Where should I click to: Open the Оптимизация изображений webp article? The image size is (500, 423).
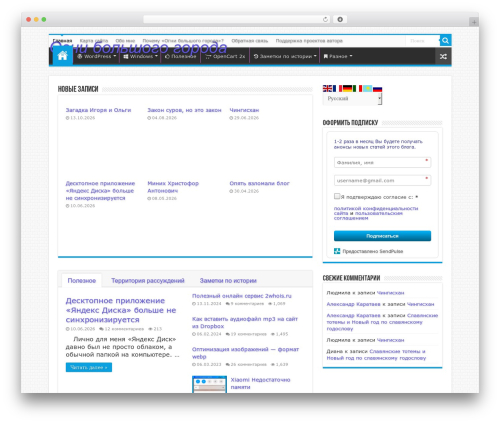coord(245,353)
